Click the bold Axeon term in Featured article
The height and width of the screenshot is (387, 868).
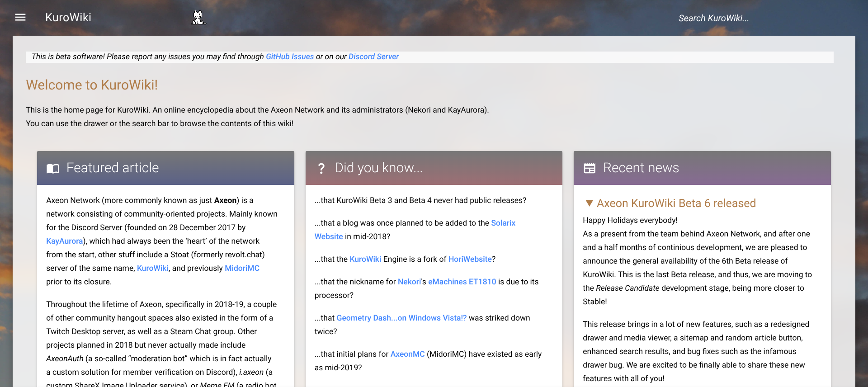(x=225, y=200)
